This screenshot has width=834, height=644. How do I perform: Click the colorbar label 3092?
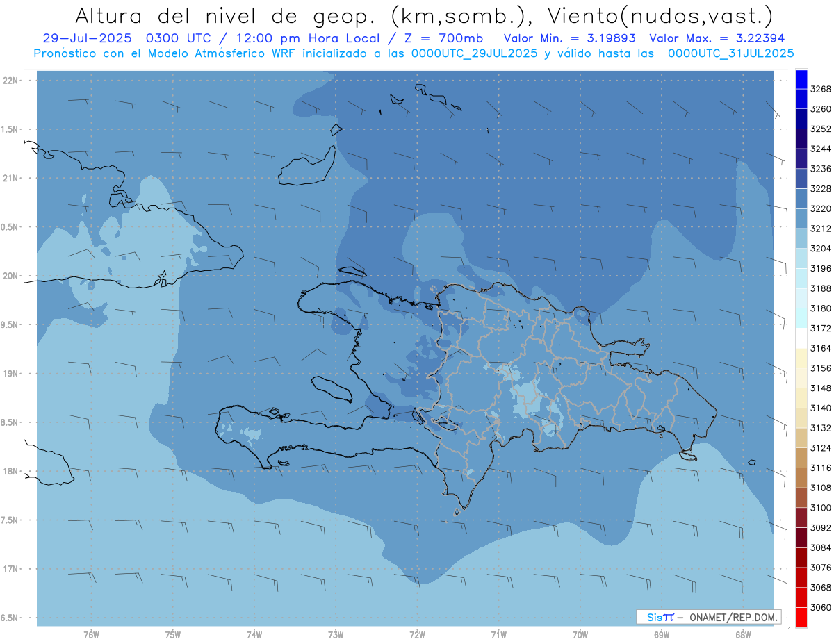pos(821,528)
